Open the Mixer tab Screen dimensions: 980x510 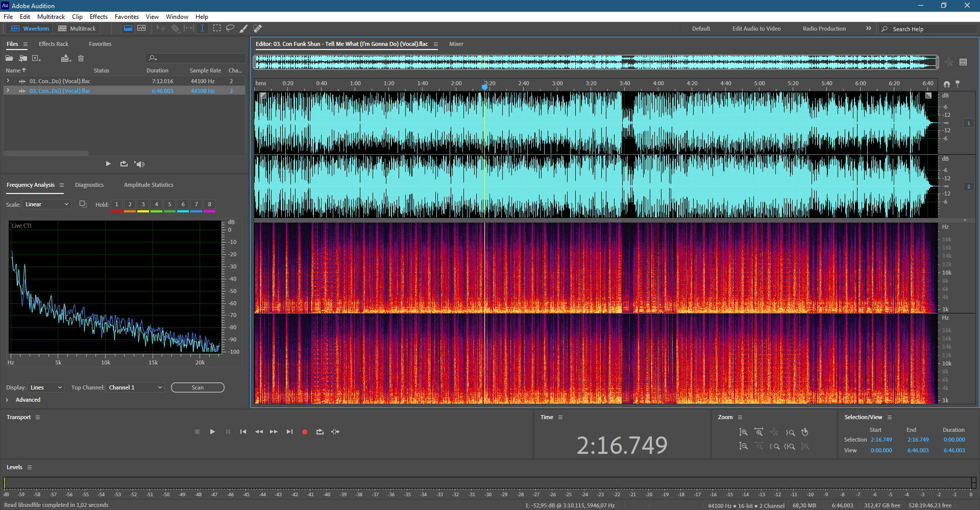(456, 44)
